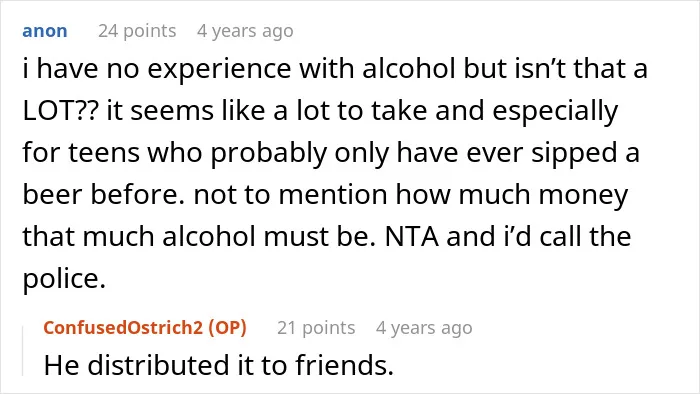Click the word friends. in the reply

pyautogui.click(x=344, y=365)
